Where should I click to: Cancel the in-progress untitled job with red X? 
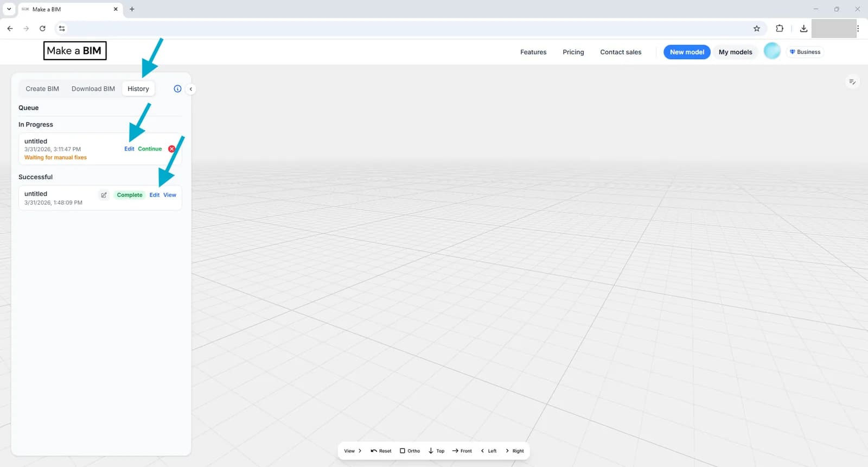pos(171,149)
